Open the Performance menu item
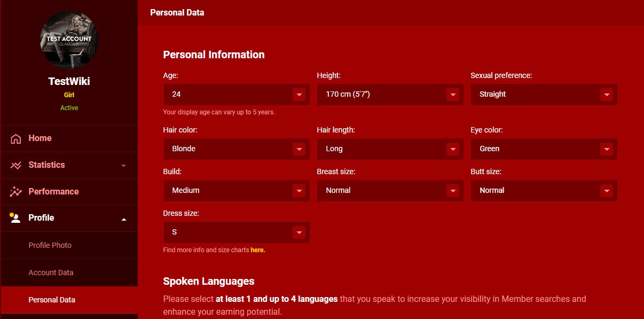 pos(69,191)
